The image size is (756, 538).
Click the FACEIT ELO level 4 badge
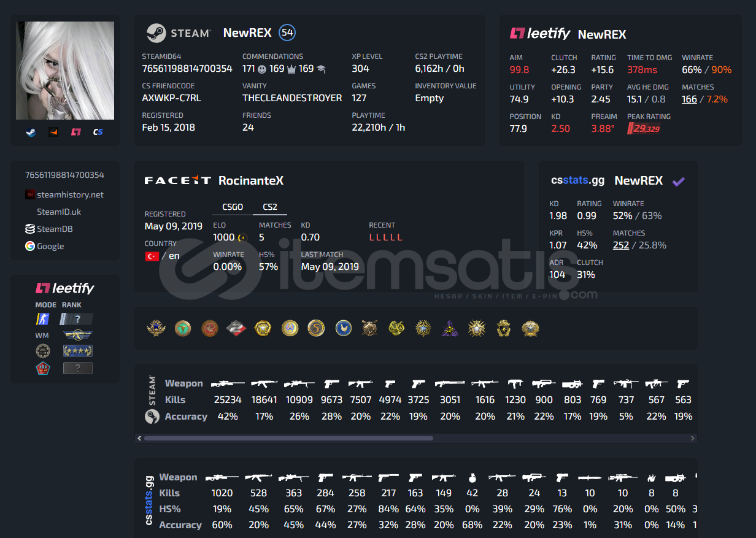[242, 238]
